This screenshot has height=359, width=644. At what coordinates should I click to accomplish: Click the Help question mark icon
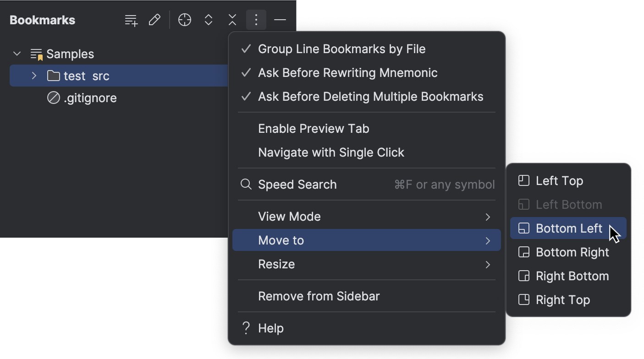[x=246, y=328]
